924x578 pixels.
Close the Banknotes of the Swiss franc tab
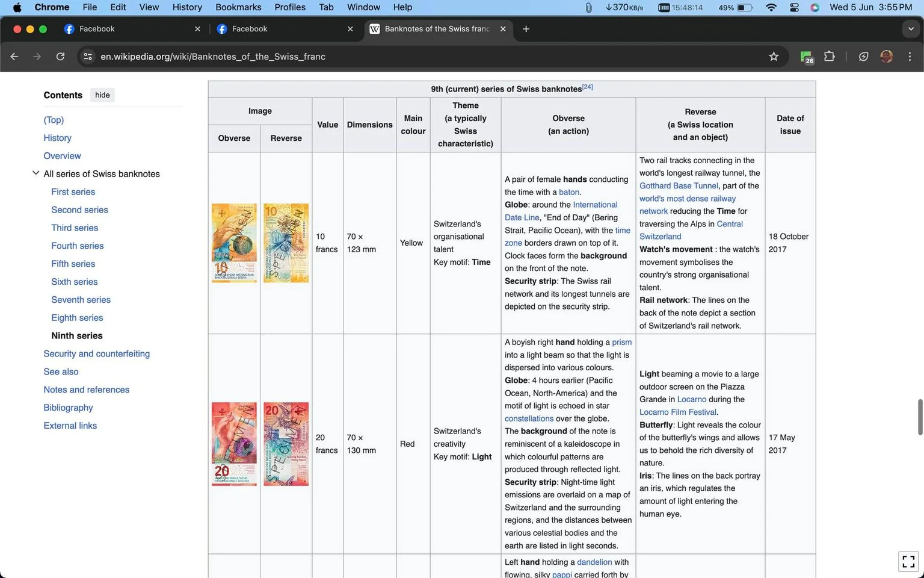click(503, 29)
